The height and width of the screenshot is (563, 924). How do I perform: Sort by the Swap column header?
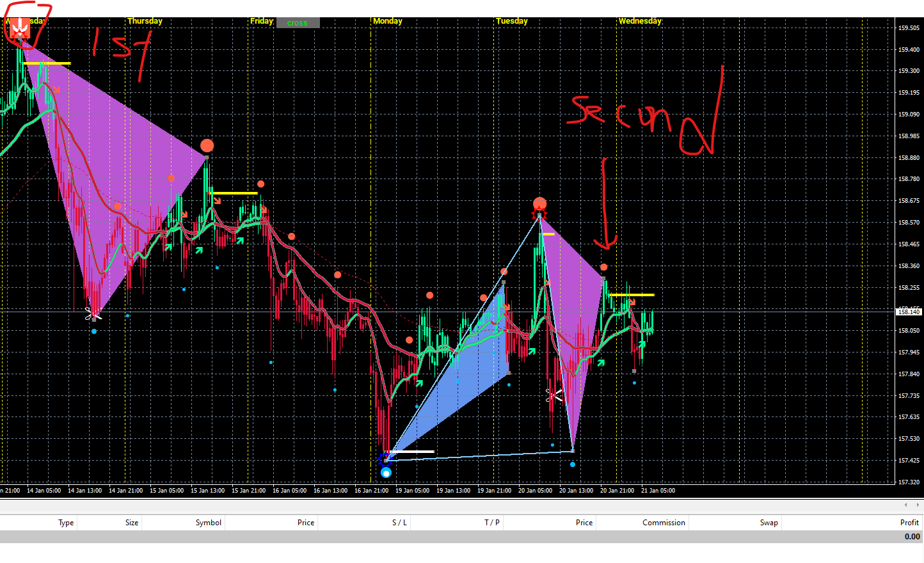769,523
